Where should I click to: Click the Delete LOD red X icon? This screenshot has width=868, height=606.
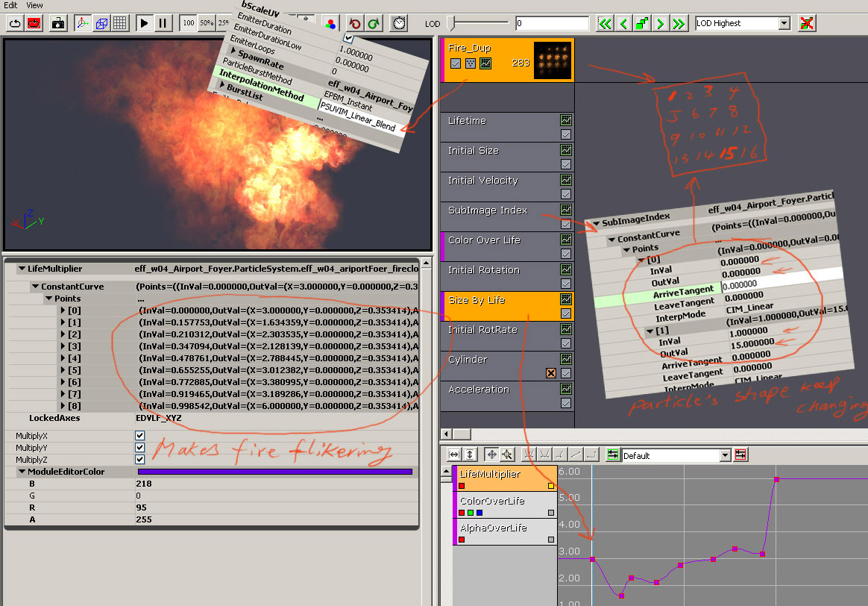(x=807, y=23)
